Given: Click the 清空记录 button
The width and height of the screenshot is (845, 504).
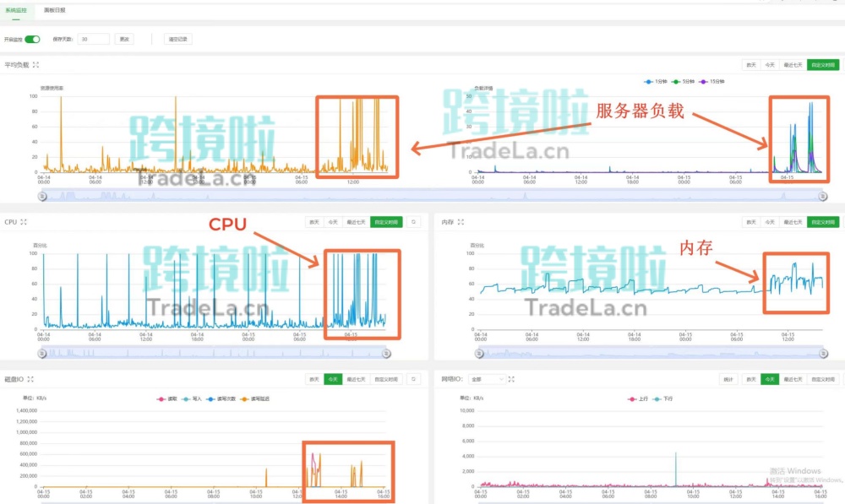Looking at the screenshot, I should click(179, 39).
